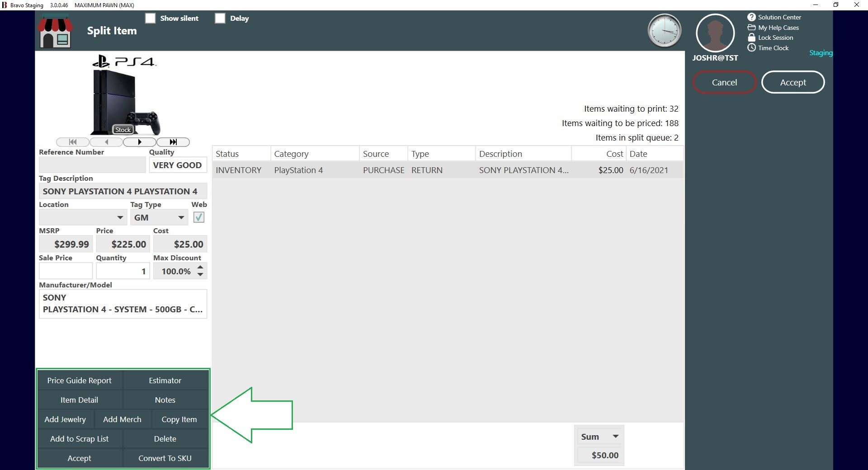Click the Cost $25.00 field
Image resolution: width=868 pixels, height=470 pixels.
point(180,244)
